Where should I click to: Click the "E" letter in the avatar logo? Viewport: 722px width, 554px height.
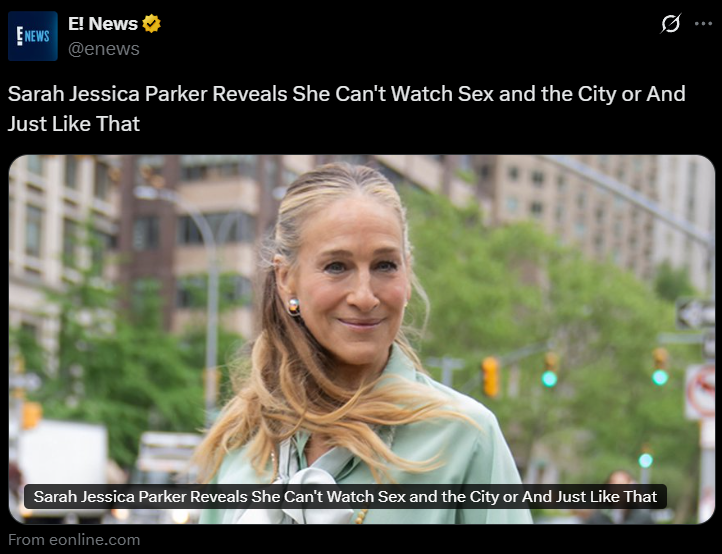[20, 36]
